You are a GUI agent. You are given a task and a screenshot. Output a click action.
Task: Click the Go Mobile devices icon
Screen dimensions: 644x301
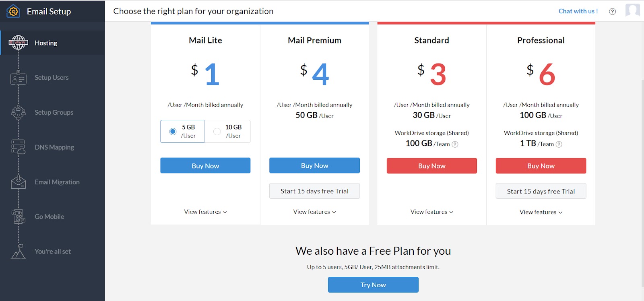(18, 216)
